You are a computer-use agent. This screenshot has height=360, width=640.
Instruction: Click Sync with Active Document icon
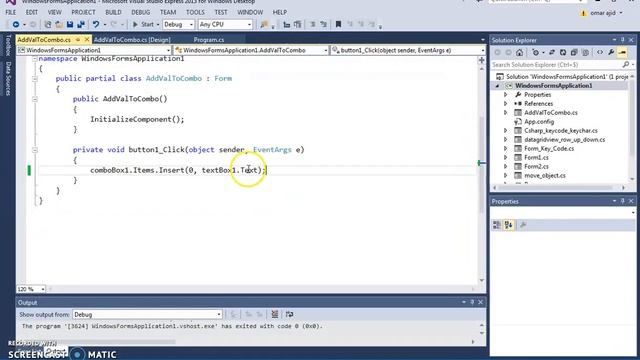coord(552,53)
